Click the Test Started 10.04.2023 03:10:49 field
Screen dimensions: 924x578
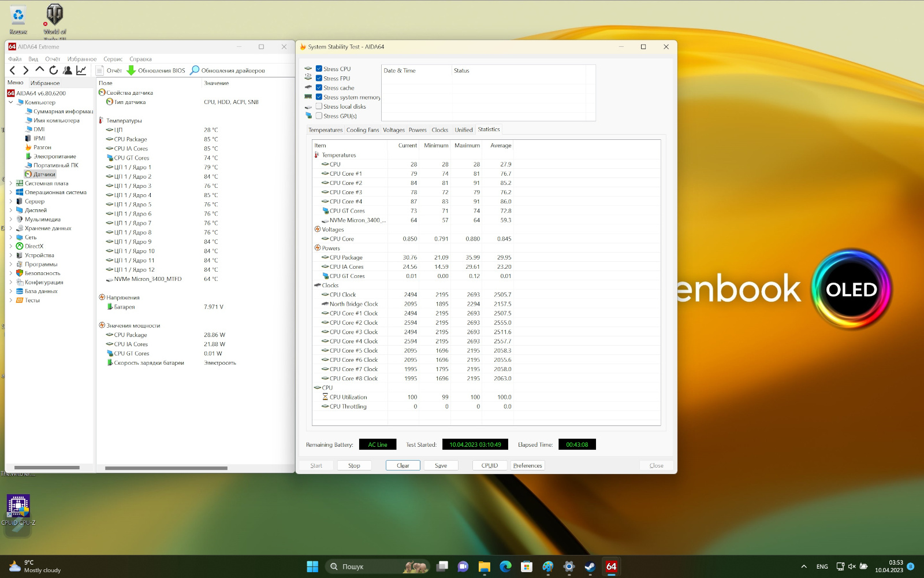(x=475, y=444)
